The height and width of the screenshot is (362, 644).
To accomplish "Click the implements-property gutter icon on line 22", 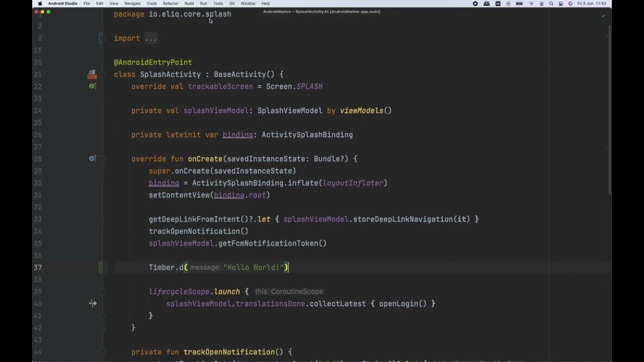I will pyautogui.click(x=92, y=86).
